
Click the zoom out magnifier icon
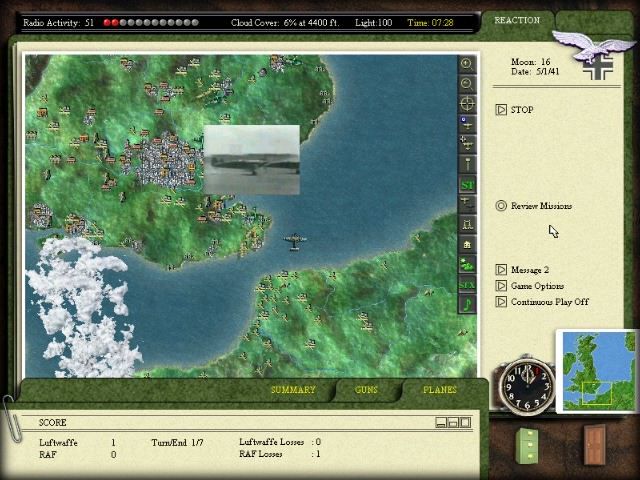[x=467, y=84]
